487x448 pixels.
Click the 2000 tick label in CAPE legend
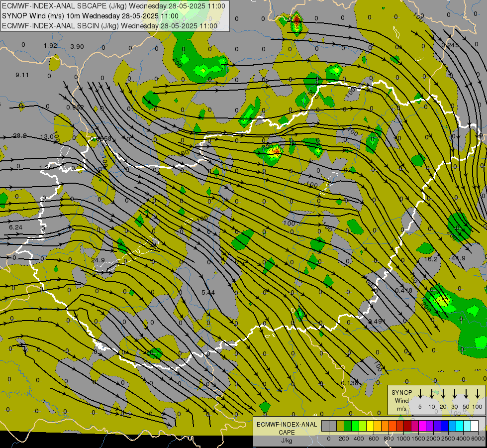[433, 439]
